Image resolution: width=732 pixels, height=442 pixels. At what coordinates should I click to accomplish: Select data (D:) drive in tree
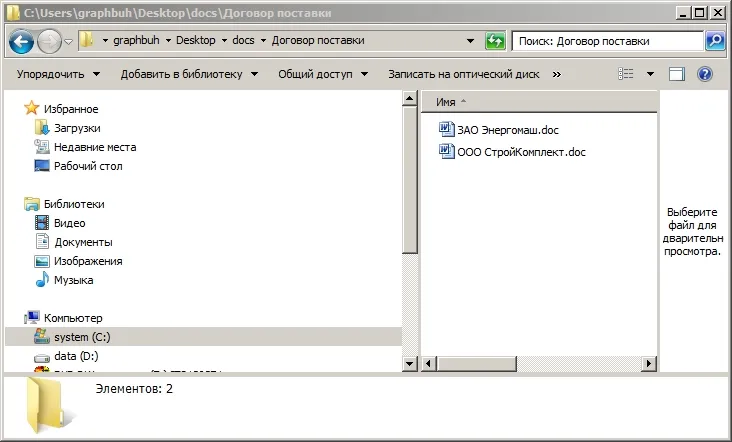76,356
